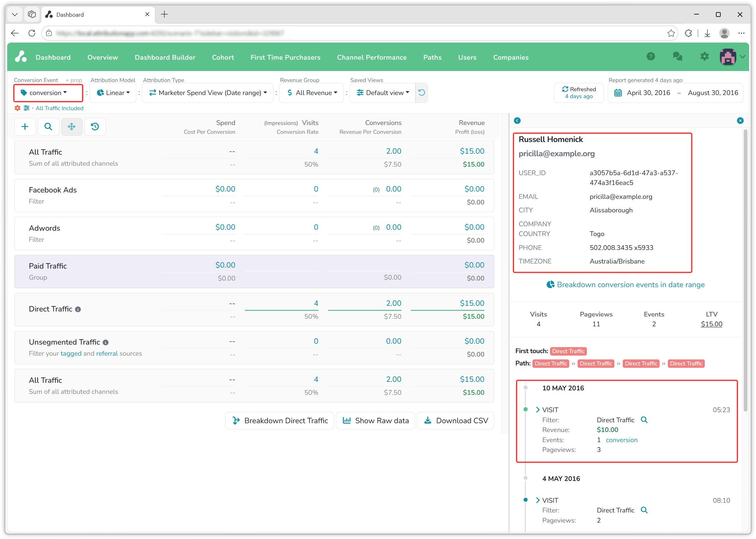Screen dimensions: 756x539
Task: Open the chat bubbles icon
Action: coord(677,57)
